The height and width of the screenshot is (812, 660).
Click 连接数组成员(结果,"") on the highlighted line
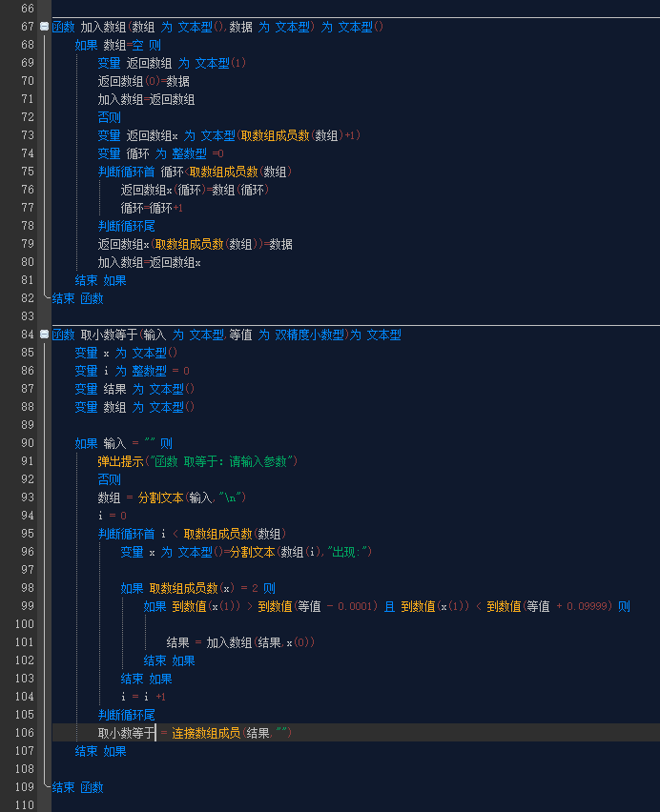click(x=232, y=733)
